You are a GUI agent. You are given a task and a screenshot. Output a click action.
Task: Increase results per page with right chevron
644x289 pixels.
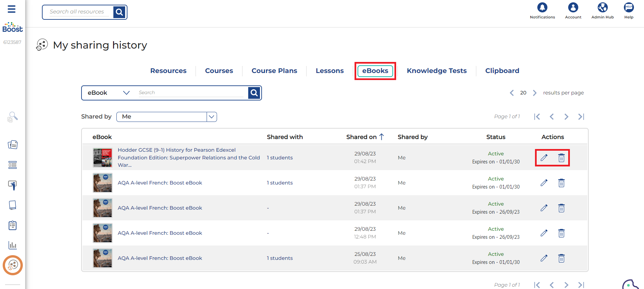tap(535, 93)
